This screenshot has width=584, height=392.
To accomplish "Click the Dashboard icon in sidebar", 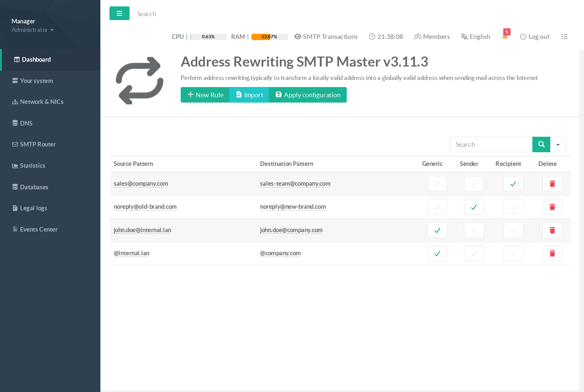I will pyautogui.click(x=17, y=60).
